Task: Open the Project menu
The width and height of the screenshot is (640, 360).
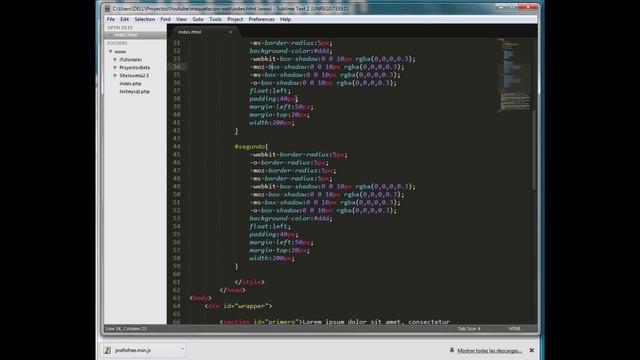Action: [235, 19]
